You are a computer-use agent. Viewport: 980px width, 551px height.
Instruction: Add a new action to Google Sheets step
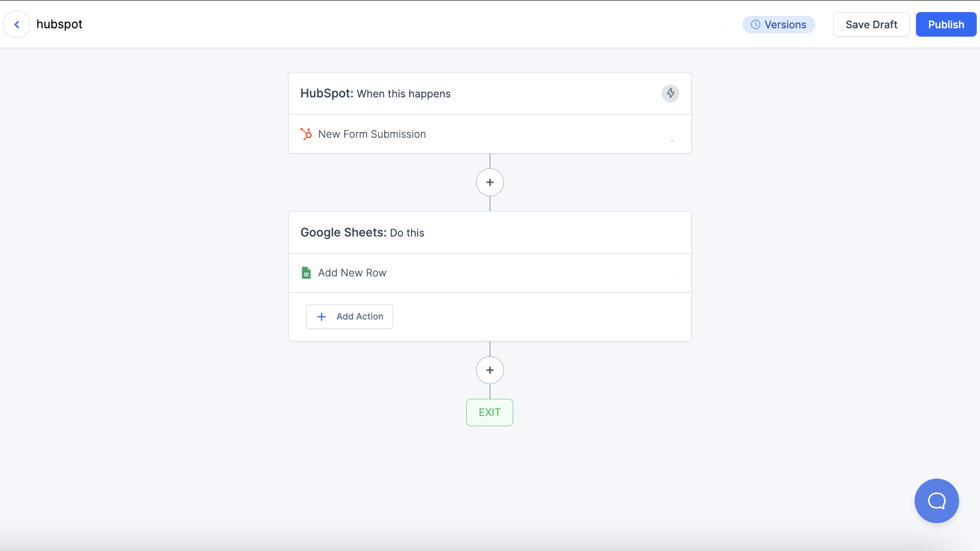tap(349, 316)
